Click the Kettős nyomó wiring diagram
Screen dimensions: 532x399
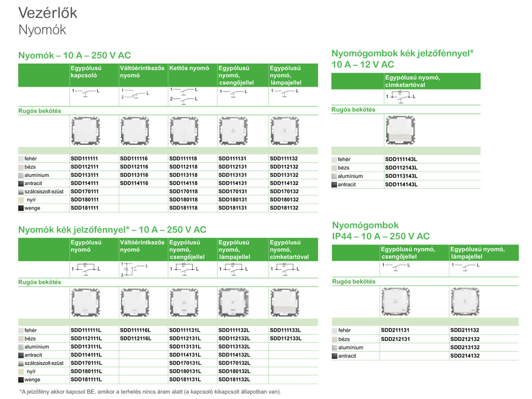tap(184, 96)
